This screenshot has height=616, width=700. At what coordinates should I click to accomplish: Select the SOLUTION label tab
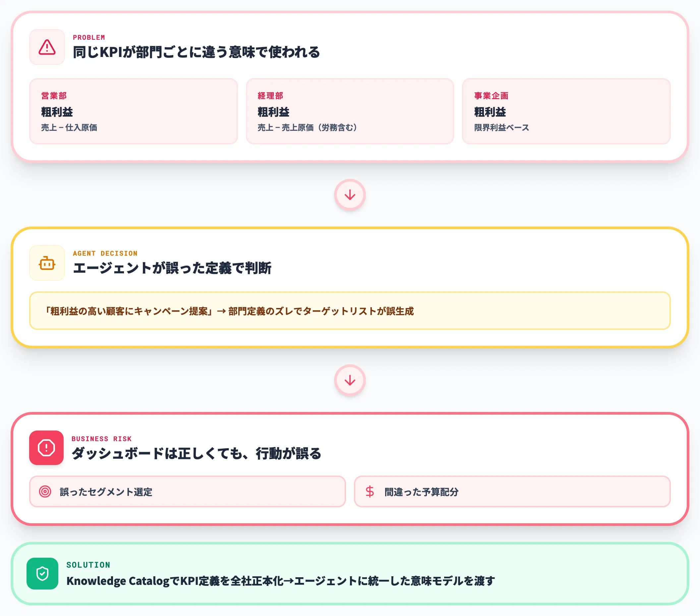(88, 565)
